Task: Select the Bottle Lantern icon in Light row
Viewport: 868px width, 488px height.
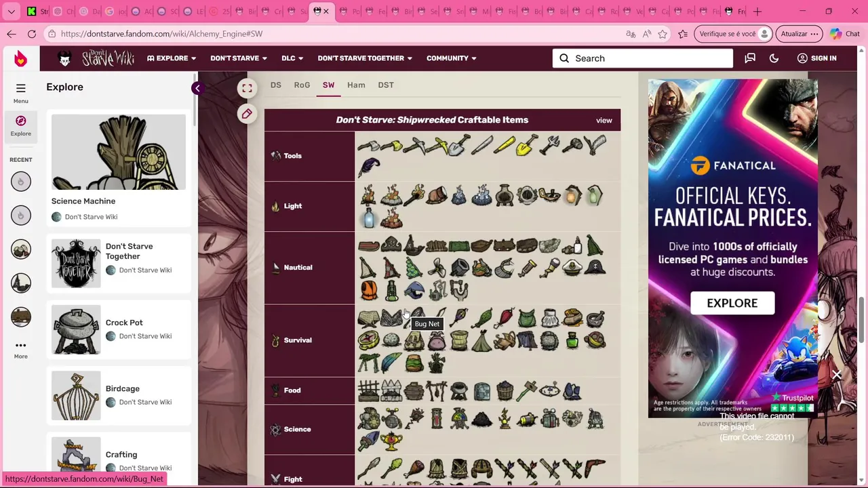Action: coord(368,218)
